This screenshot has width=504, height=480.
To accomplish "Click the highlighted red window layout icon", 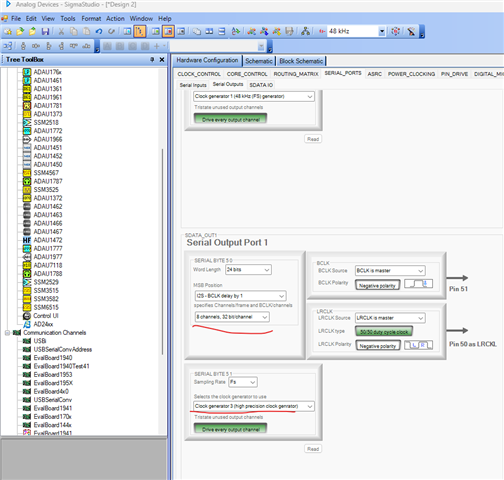I will (x=168, y=31).
